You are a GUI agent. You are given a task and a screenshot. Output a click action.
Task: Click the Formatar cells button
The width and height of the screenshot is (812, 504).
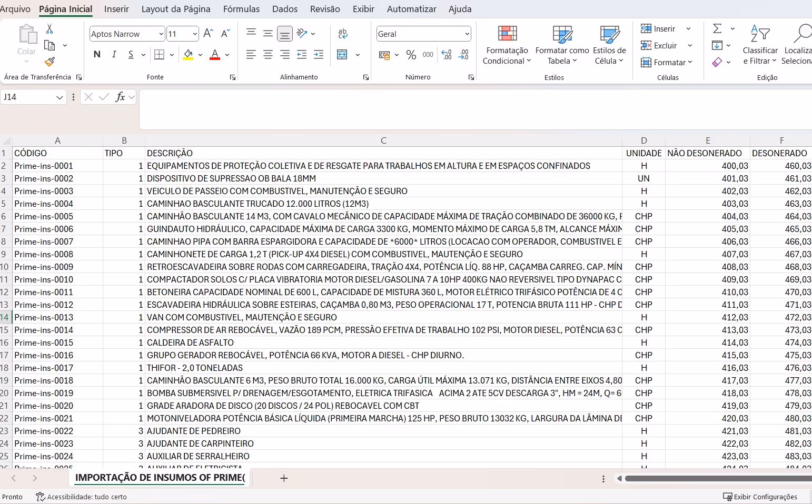666,62
